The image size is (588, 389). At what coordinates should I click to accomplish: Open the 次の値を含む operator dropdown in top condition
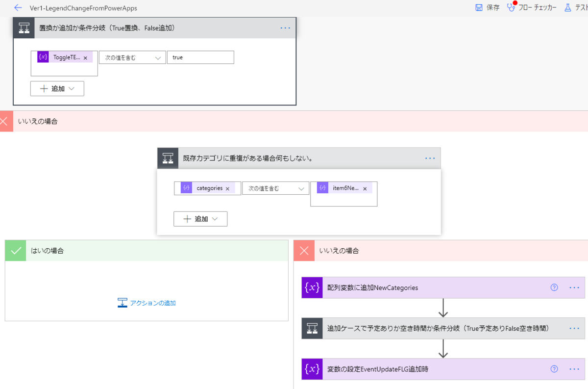132,57
